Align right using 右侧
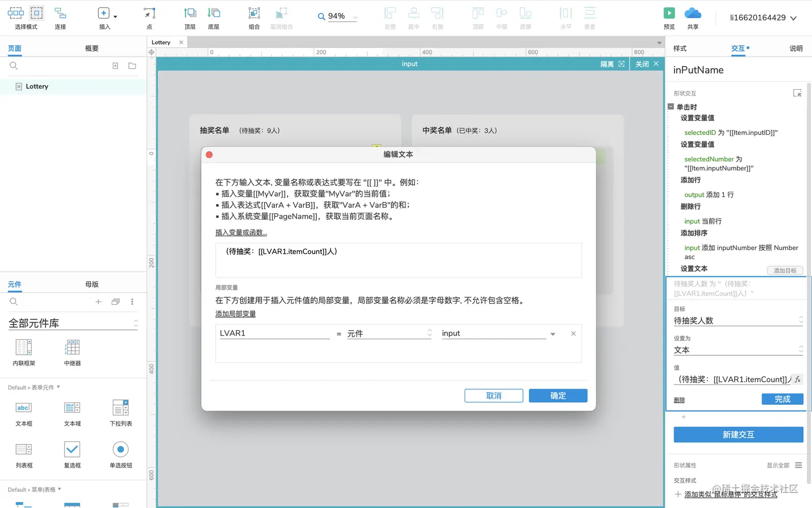 click(437, 18)
